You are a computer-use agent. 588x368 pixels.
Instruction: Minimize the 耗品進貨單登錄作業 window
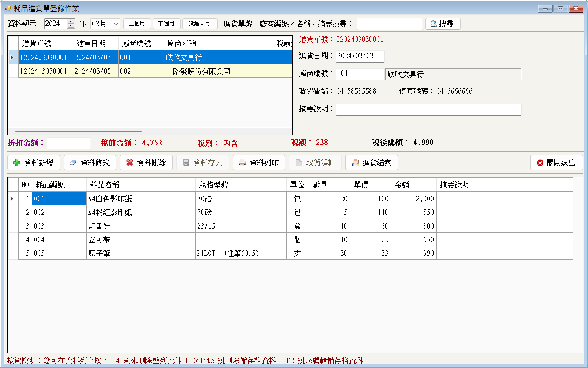(545, 8)
